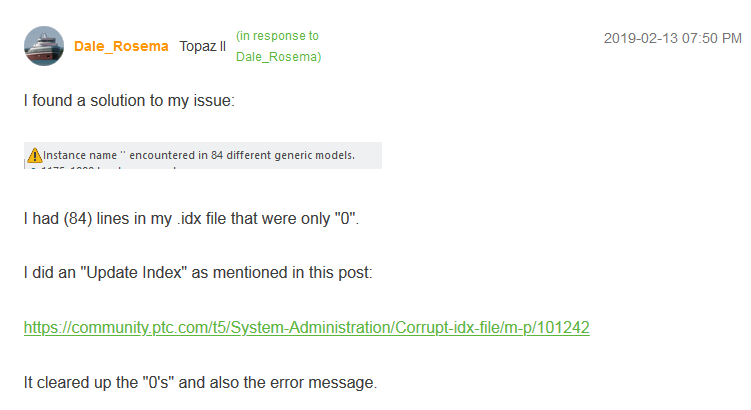Click the "I found a solution" sentence

coord(129,101)
